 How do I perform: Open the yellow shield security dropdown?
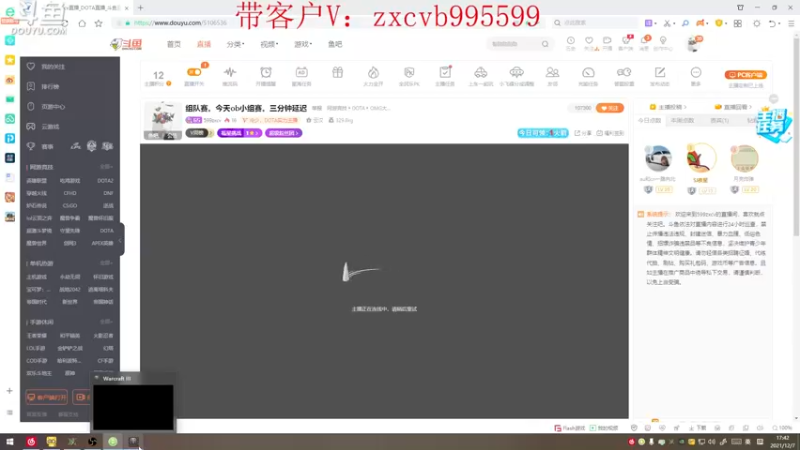720,23
